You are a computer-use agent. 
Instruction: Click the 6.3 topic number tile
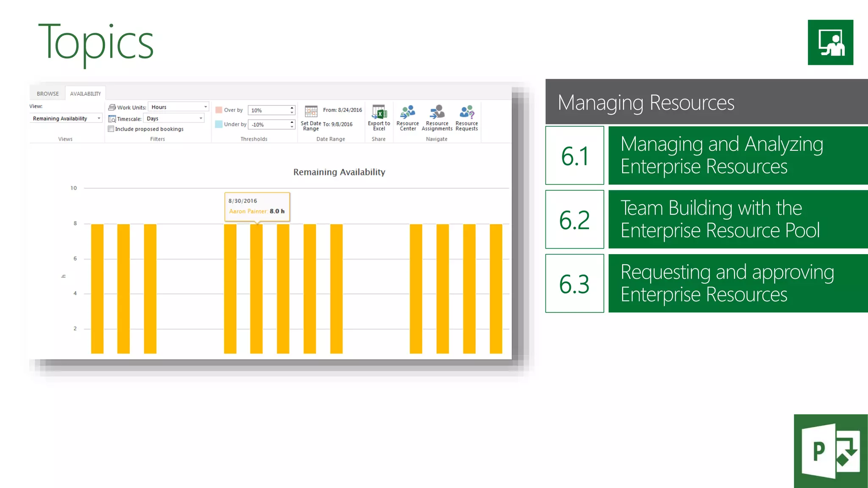tap(575, 283)
